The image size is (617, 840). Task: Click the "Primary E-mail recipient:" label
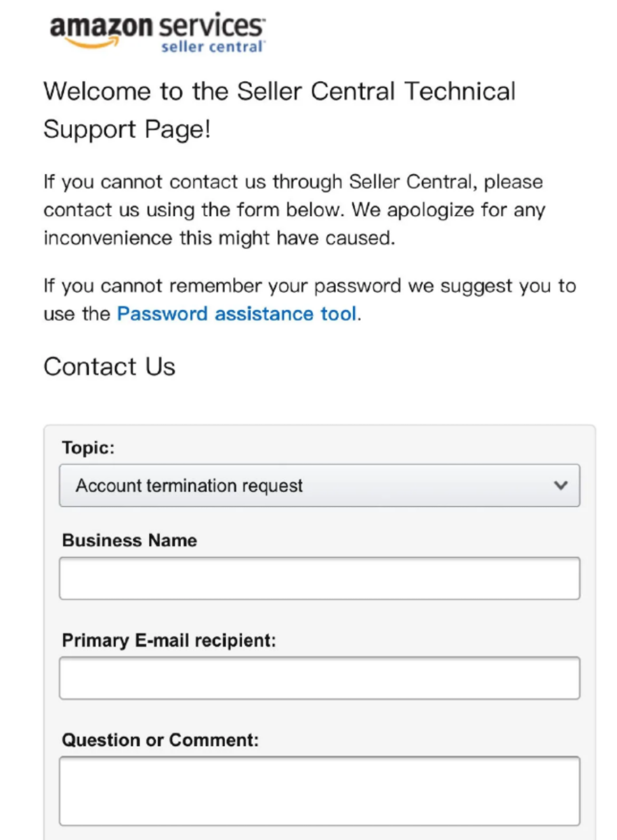169,640
